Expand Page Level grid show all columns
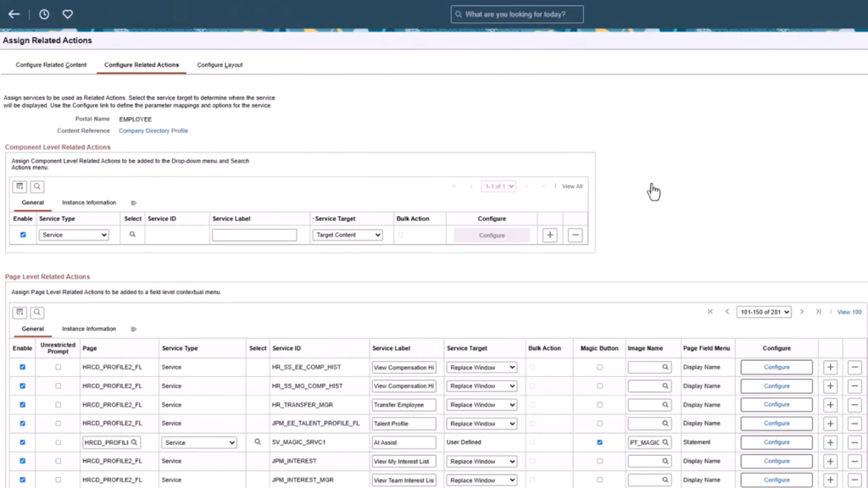This screenshot has height=488, width=868. point(133,330)
